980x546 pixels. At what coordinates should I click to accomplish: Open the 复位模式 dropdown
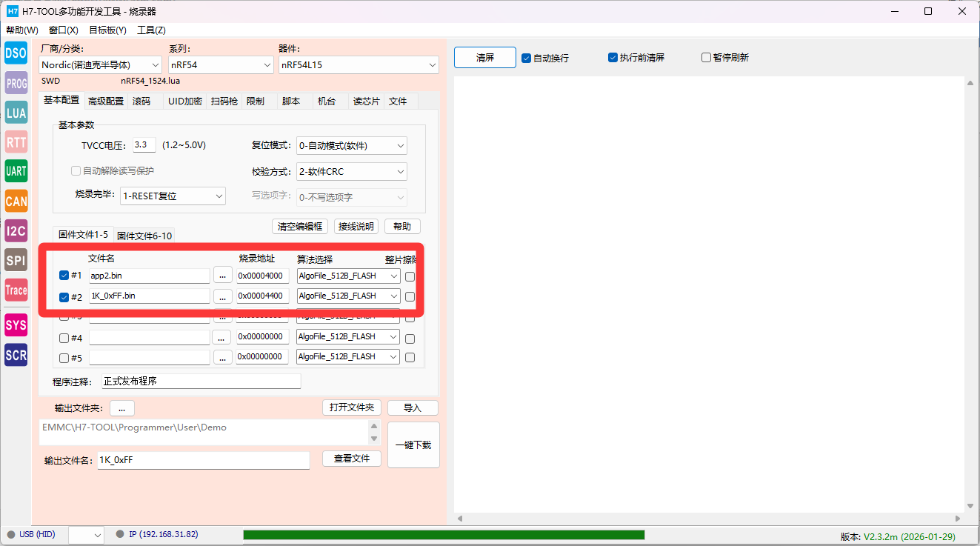[x=351, y=146]
